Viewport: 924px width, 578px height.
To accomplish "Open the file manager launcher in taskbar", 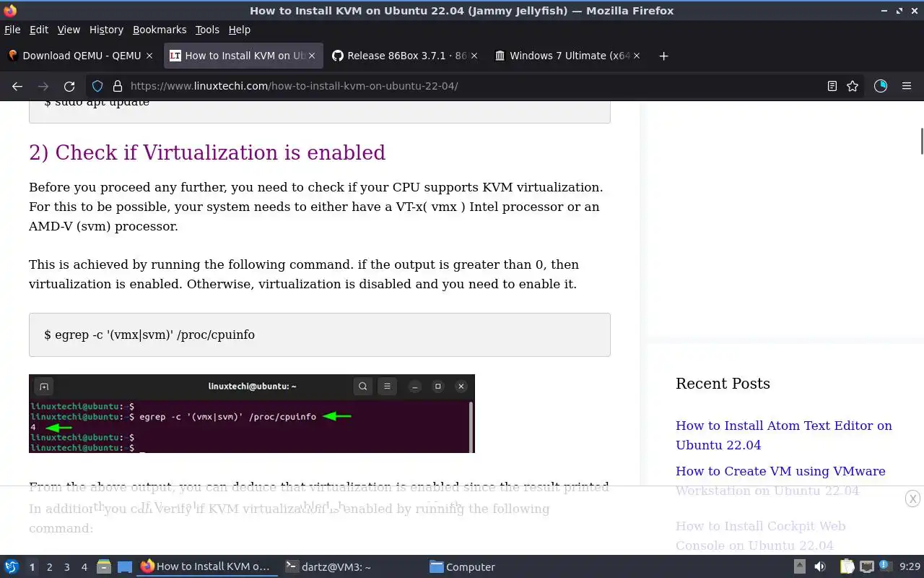I will point(104,567).
